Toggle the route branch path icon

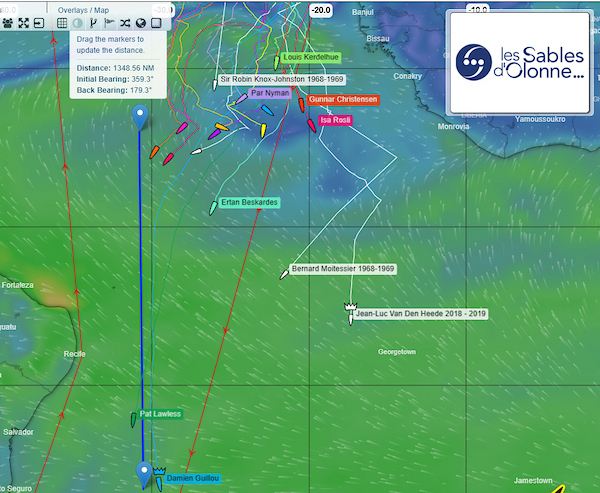tap(93, 23)
